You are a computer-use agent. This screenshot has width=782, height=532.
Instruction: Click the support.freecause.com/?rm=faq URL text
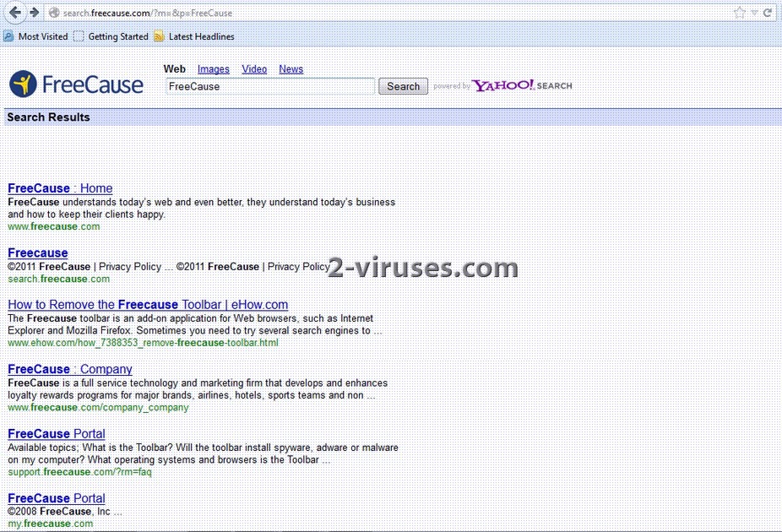pyautogui.click(x=79, y=472)
